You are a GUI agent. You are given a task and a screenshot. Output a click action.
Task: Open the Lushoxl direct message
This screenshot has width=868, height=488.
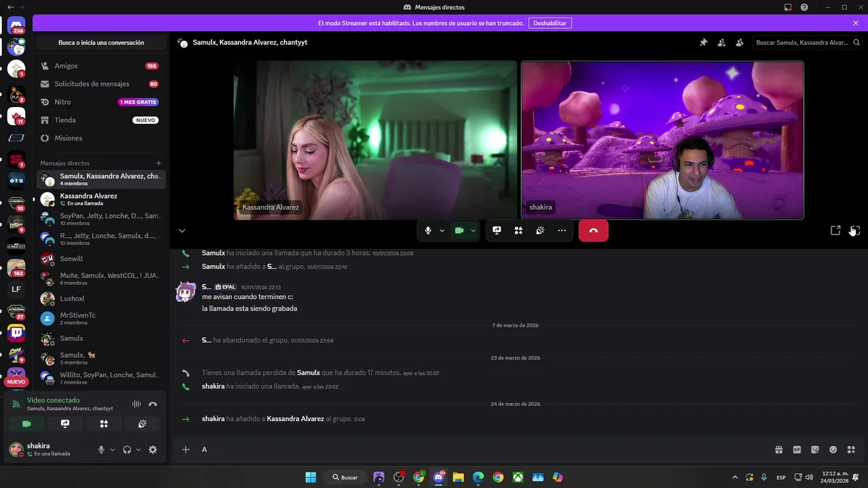(100, 298)
